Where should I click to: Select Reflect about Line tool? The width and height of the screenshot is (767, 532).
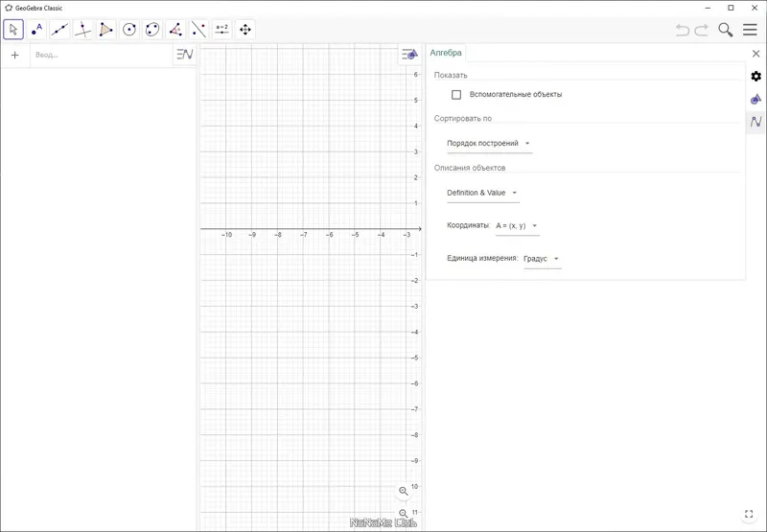(x=199, y=30)
